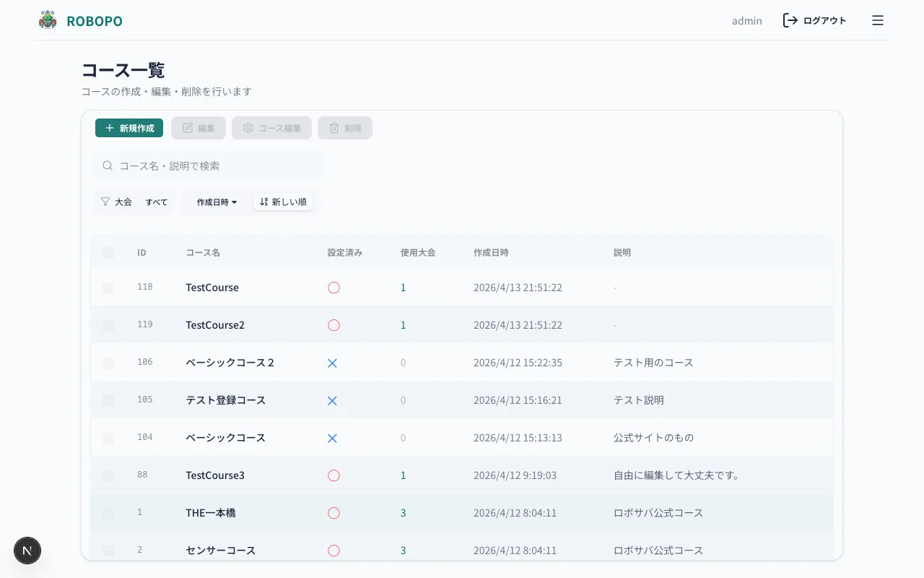Screen dimensions: 924x578
Task: Select the THE一本橋 name cell
Action: 211,513
